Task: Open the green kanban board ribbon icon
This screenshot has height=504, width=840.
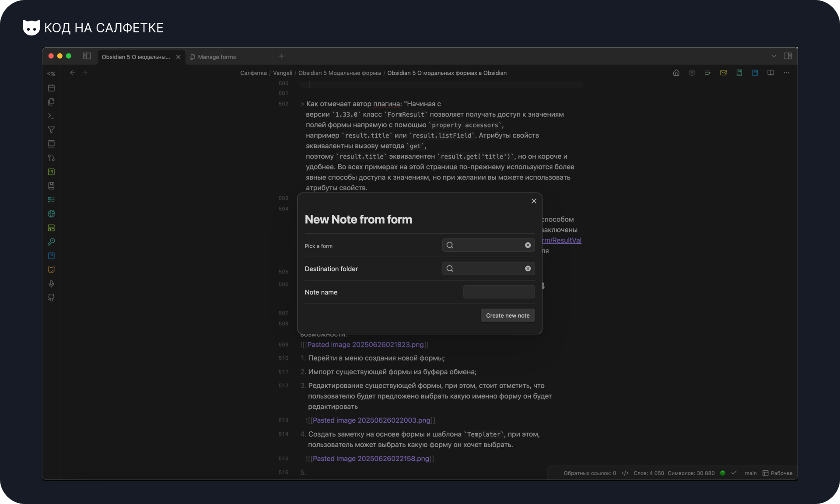Action: [x=51, y=172]
